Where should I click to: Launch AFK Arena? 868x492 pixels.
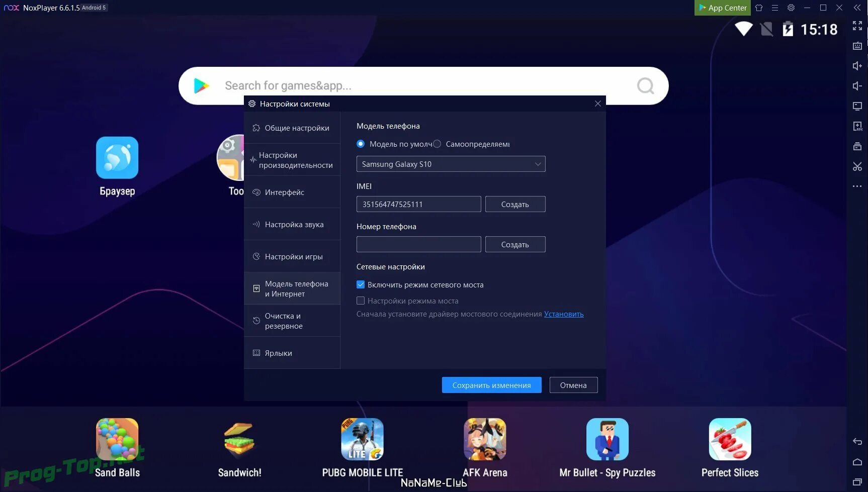(x=485, y=448)
